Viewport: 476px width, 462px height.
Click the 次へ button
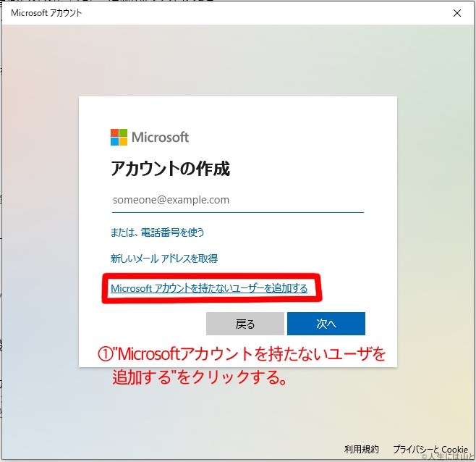[326, 324]
